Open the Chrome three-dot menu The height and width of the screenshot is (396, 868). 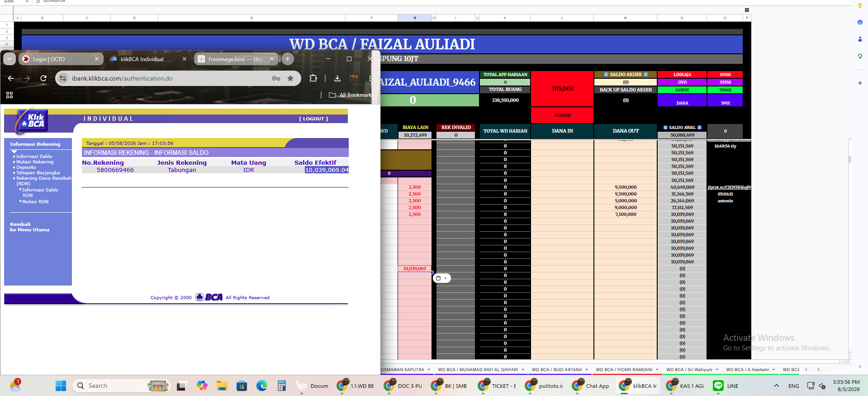click(x=370, y=78)
